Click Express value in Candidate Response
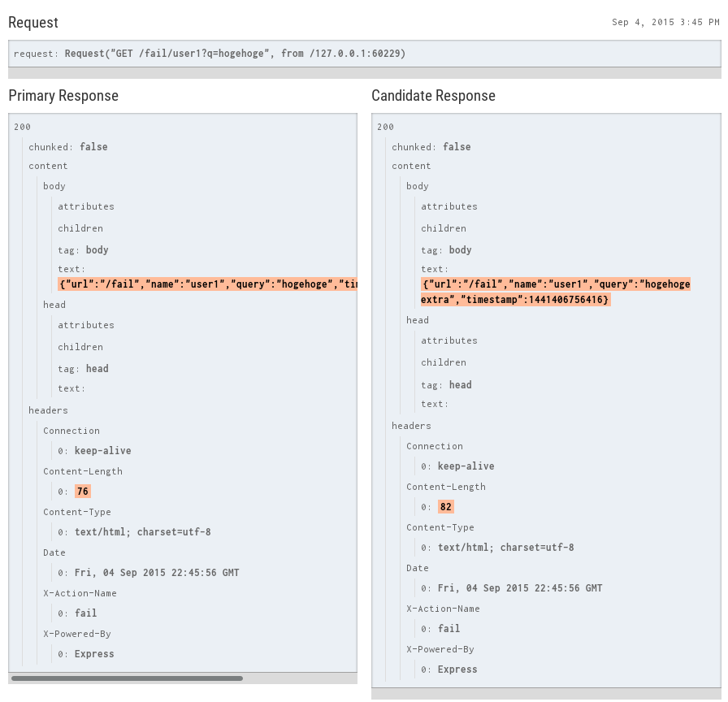Viewport: 728px width, 702px height. point(457,669)
